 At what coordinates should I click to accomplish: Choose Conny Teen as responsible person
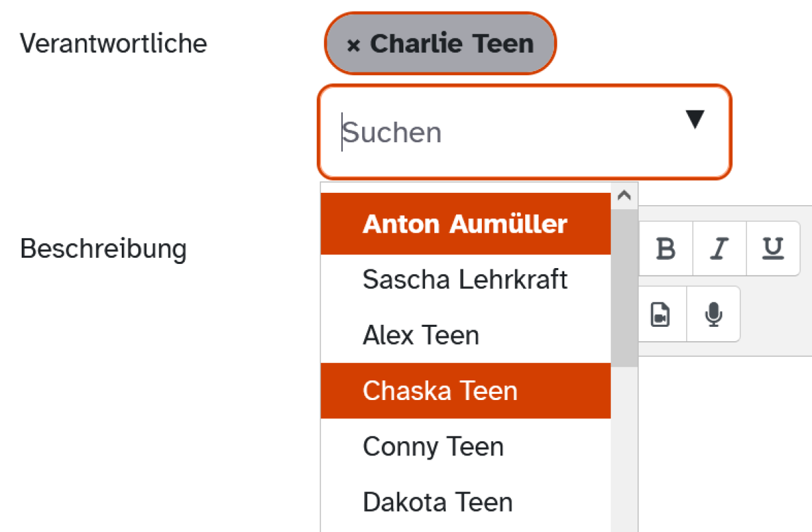466,446
